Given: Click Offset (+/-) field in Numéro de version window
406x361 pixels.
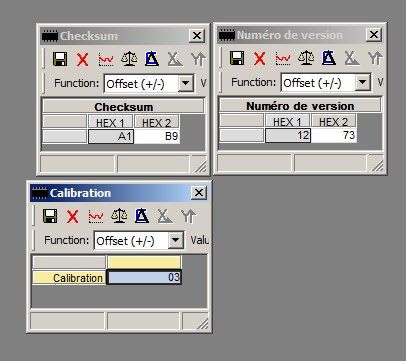Looking at the screenshot, I should [326, 82].
